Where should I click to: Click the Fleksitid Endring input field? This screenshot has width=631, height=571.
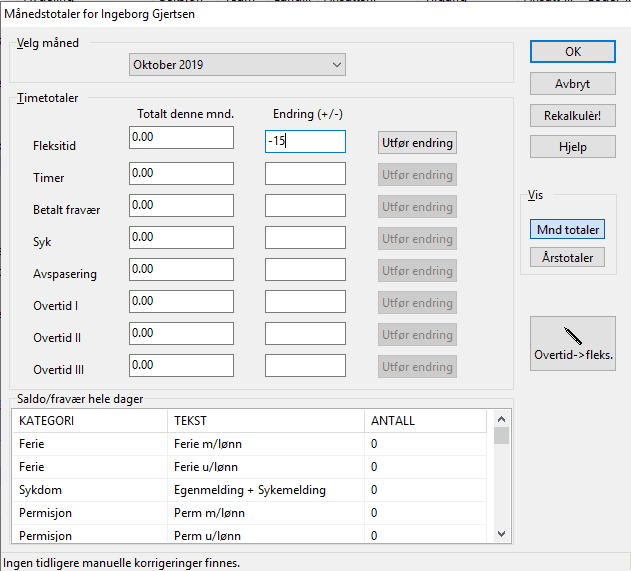tap(305, 142)
